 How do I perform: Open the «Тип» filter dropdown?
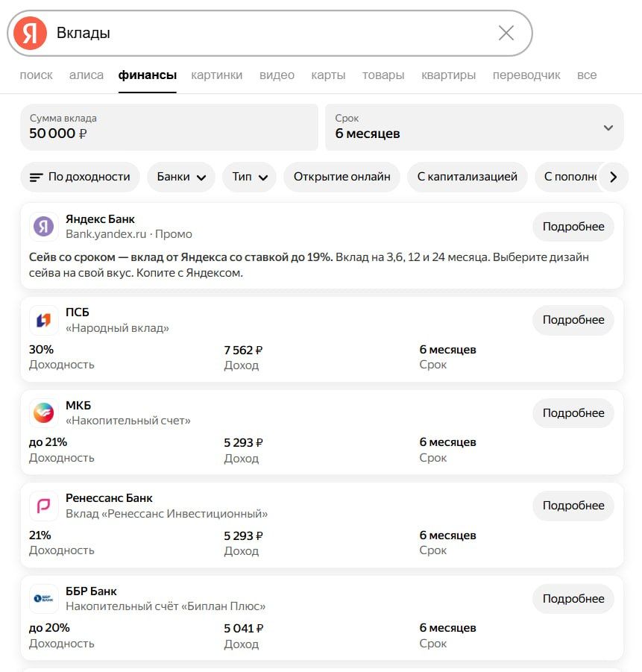coord(249,177)
